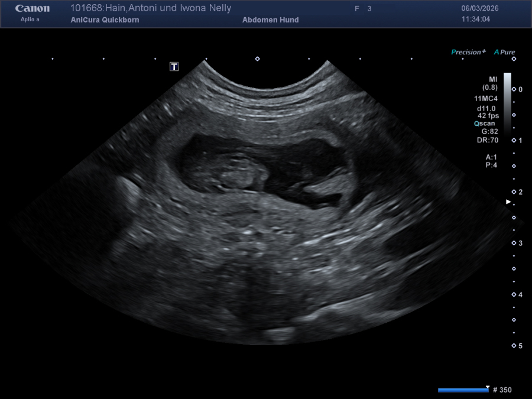Click the Qscan label
The image size is (532, 399).
[486, 124]
